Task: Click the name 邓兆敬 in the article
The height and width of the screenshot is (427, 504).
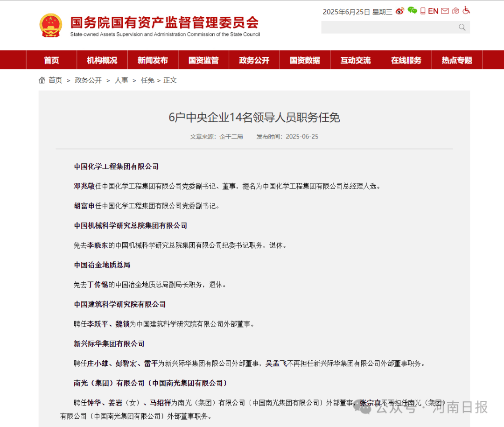Action: point(84,186)
